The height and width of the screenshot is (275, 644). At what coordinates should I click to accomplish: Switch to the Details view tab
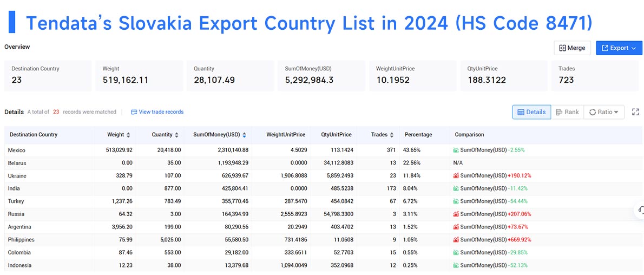[531, 112]
